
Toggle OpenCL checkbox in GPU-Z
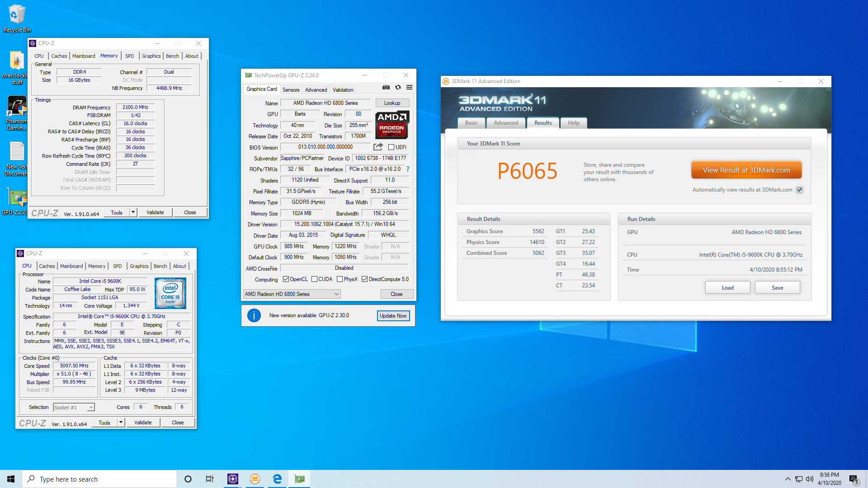point(286,279)
